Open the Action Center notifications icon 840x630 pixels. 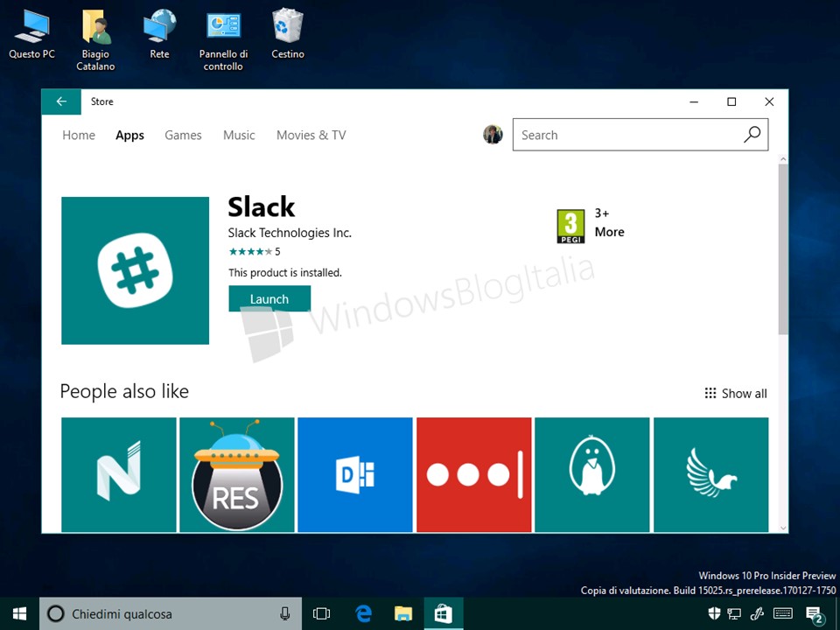pyautogui.click(x=815, y=614)
